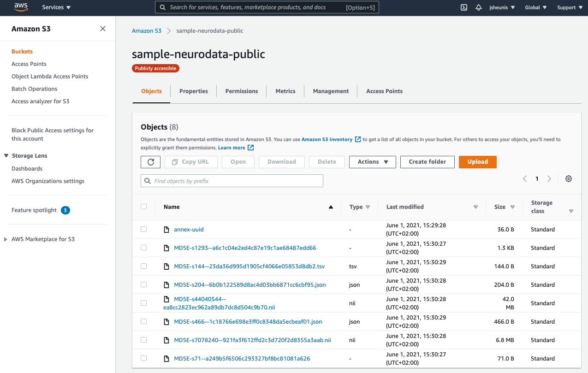Check the select-all objects checkbox
This screenshot has width=588, height=373.
coord(143,207)
